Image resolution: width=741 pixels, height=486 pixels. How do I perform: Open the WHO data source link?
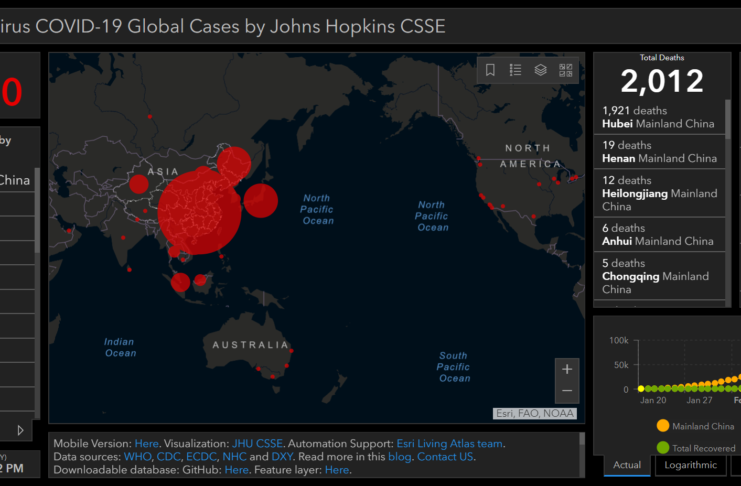point(138,457)
